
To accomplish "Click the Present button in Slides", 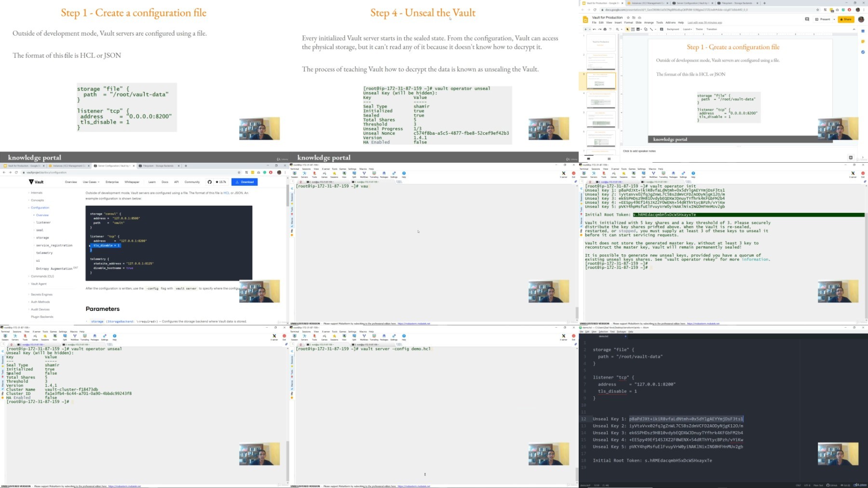I will click(x=823, y=19).
